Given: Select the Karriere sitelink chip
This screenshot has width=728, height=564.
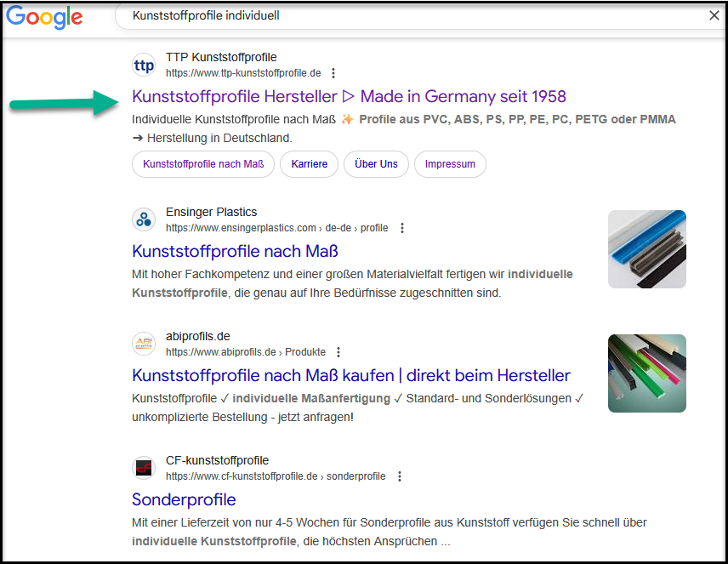Looking at the screenshot, I should pyautogui.click(x=309, y=164).
